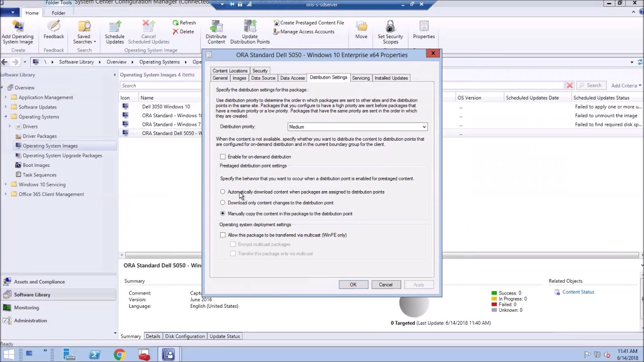
Task: Expand Windows 10 Servicing node
Action: pos(6,185)
